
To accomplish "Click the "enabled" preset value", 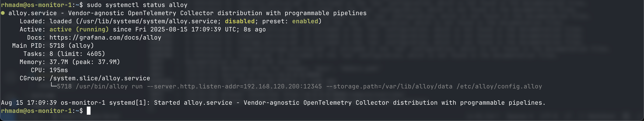I will (305, 21).
